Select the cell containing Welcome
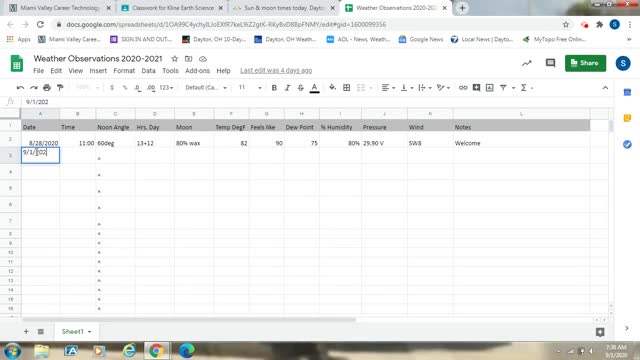Viewport: 640px width, 360px height. coord(521,143)
